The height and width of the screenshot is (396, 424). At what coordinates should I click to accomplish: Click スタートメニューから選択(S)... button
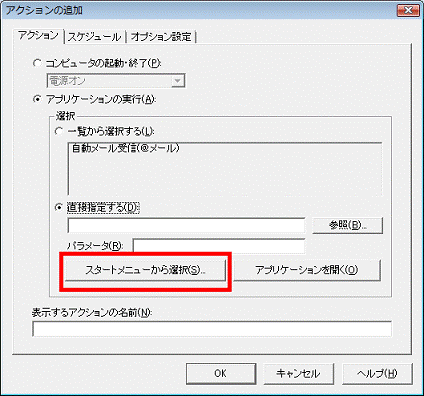click(145, 270)
